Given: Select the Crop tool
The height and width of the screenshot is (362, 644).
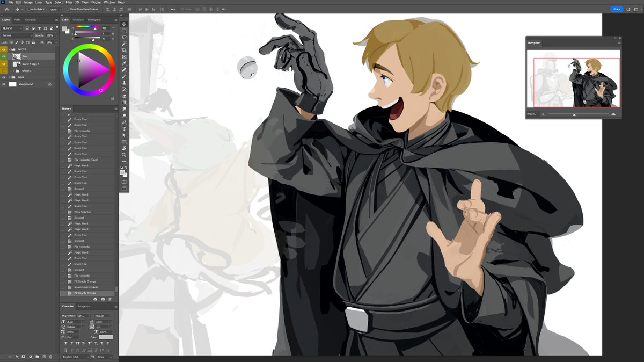Looking at the screenshot, I should click(125, 50).
